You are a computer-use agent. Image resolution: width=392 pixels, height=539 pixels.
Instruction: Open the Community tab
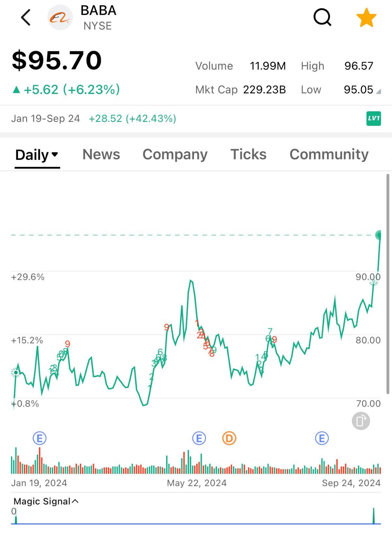coord(329,155)
